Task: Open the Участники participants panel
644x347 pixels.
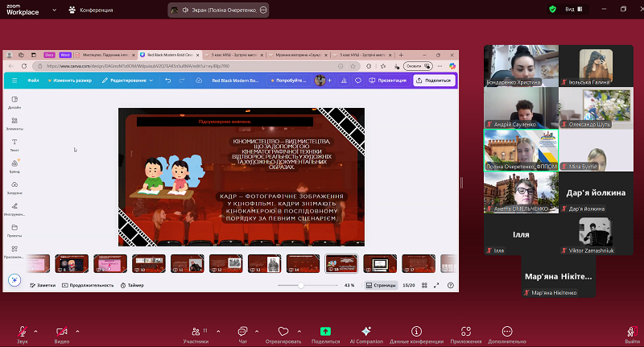Action: [196, 334]
